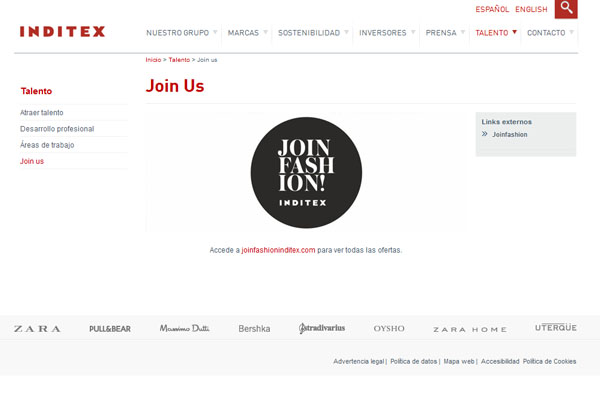
Task: Go to the Bershka brand logo
Action: (254, 329)
